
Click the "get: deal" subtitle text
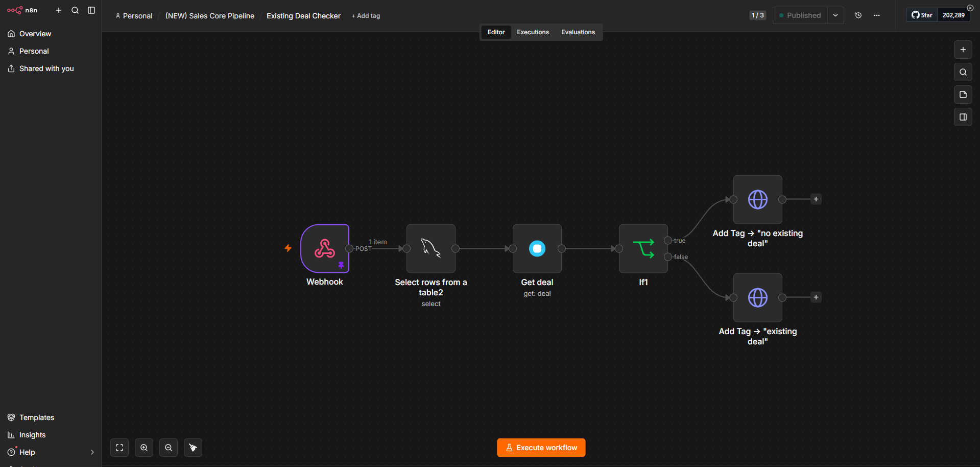(537, 294)
